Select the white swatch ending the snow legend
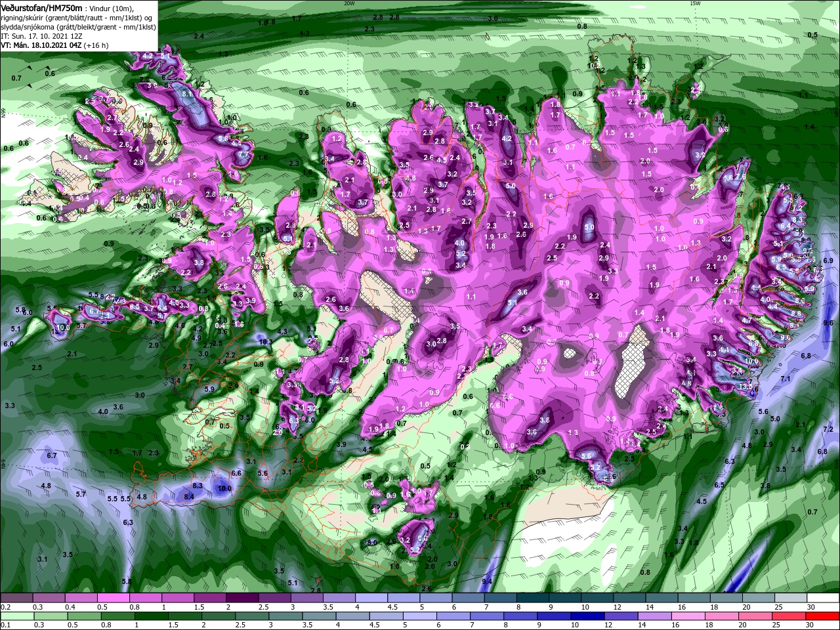The image size is (840, 630). tap(824, 598)
